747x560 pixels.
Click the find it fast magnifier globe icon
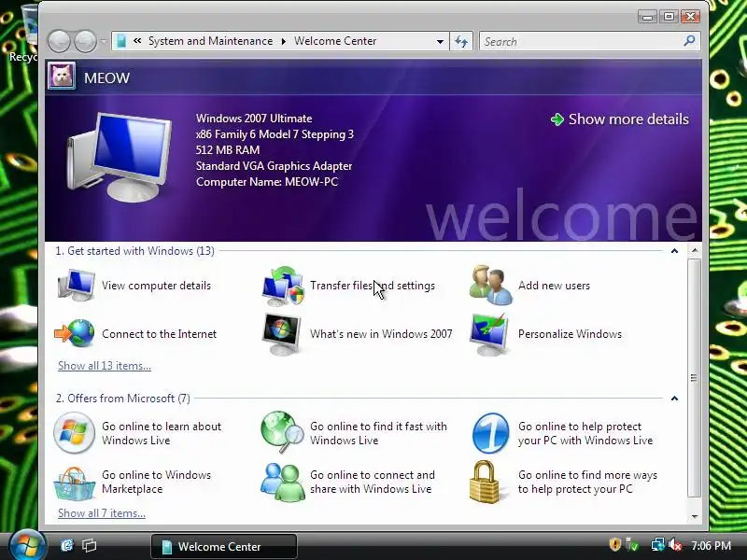[283, 432]
